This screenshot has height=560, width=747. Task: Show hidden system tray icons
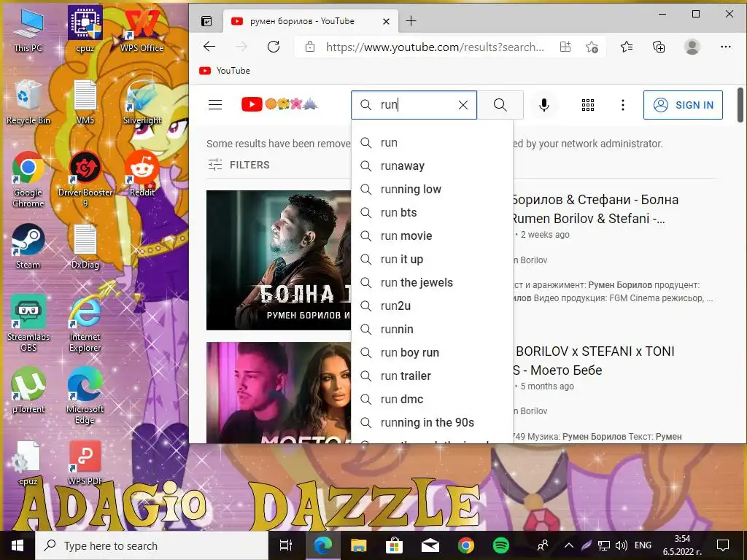coord(569,545)
